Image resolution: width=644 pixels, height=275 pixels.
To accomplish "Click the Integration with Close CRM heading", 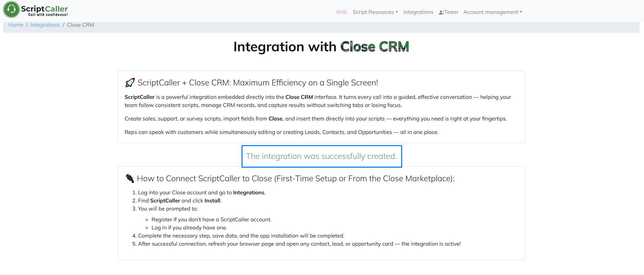I will [321, 47].
